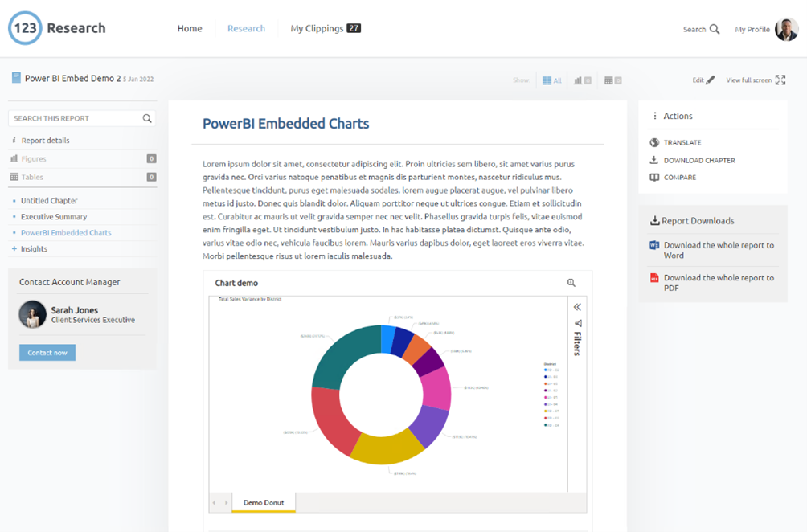Click the Download Chapter icon
807x532 pixels.
[x=654, y=160]
